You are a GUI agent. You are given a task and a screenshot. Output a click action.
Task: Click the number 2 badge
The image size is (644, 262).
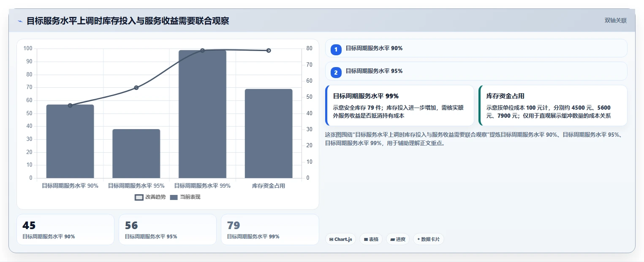click(x=336, y=73)
